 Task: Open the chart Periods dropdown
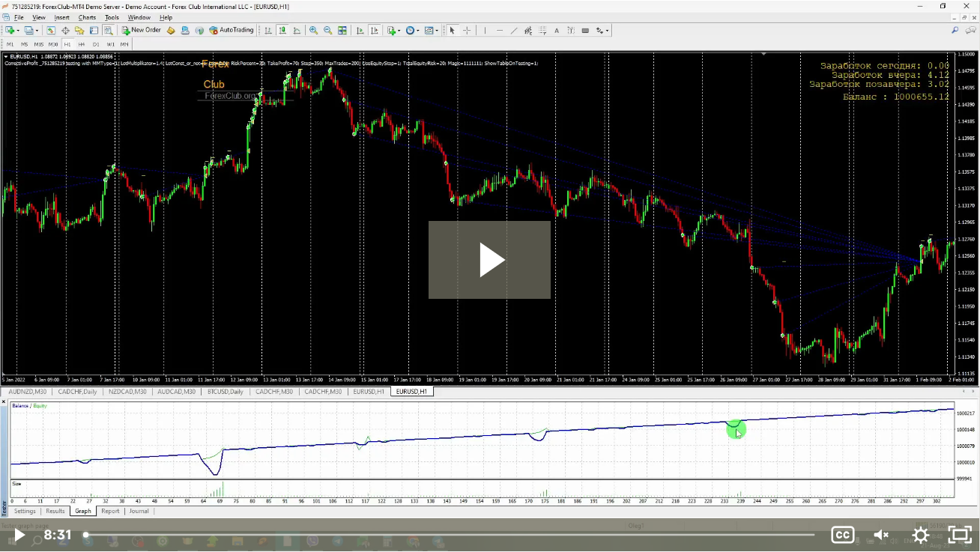tap(413, 31)
